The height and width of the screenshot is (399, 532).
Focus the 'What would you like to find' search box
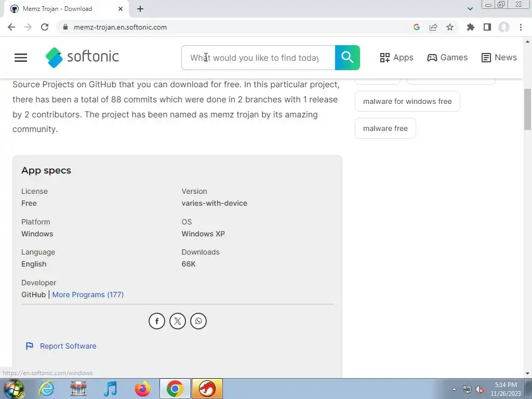point(258,58)
